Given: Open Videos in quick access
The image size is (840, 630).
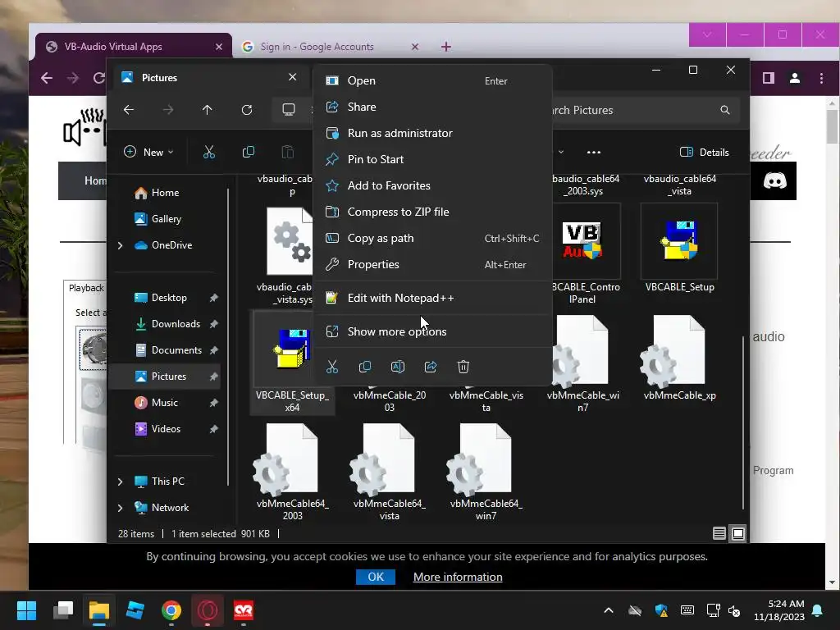Looking at the screenshot, I should (x=166, y=429).
